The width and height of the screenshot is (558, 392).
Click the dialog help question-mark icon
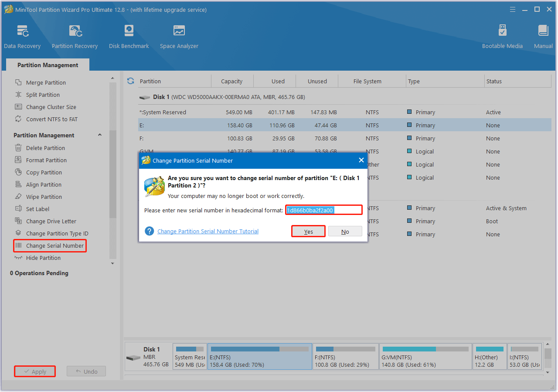(150, 231)
